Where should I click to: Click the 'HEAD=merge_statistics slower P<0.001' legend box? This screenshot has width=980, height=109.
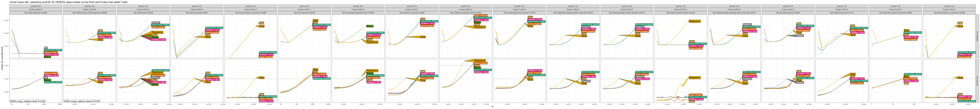[x=82, y=101]
